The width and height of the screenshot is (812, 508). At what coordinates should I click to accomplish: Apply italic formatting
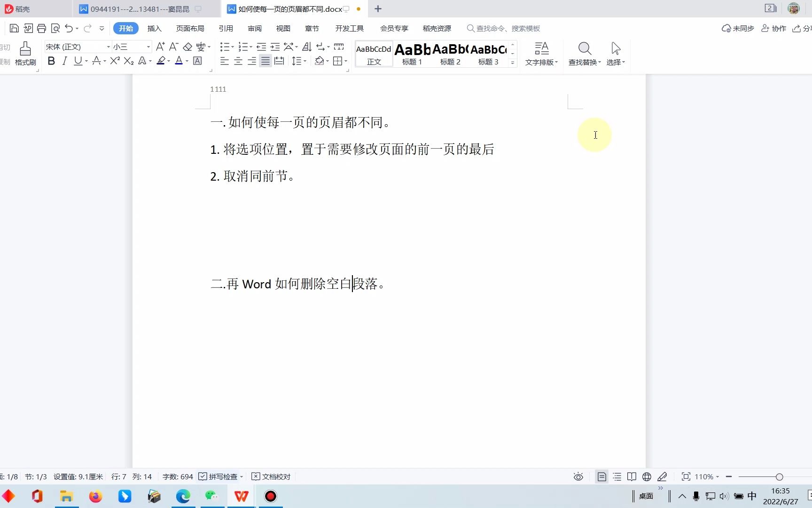[x=65, y=61]
